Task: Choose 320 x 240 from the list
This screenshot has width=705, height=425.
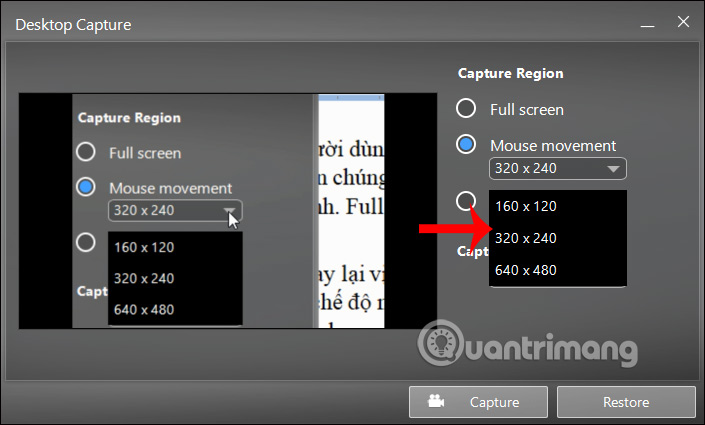Action: coord(558,238)
